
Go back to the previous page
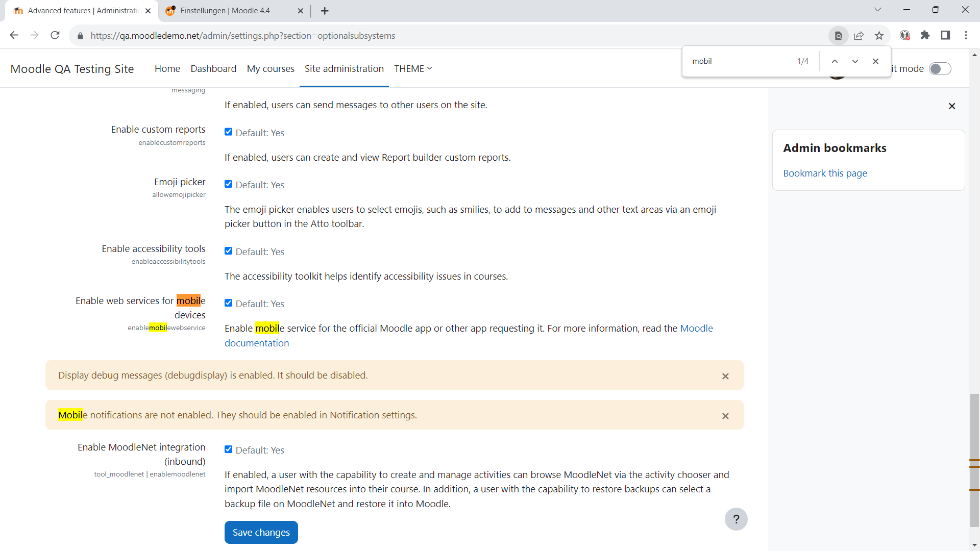point(14,35)
